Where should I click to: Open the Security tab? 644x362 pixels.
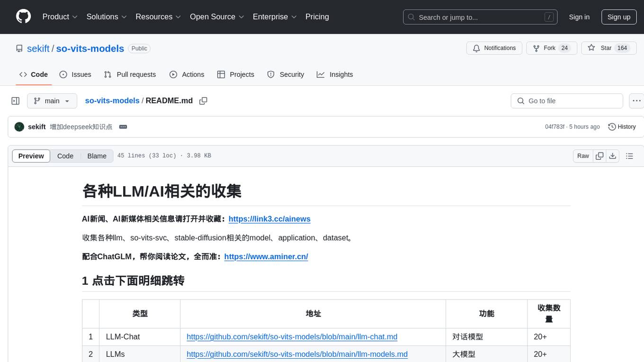pyautogui.click(x=286, y=74)
